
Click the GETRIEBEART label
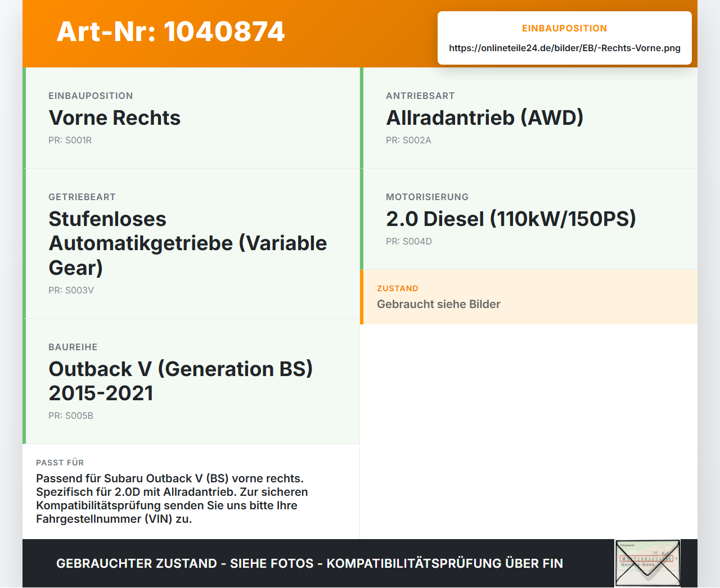pyautogui.click(x=82, y=197)
